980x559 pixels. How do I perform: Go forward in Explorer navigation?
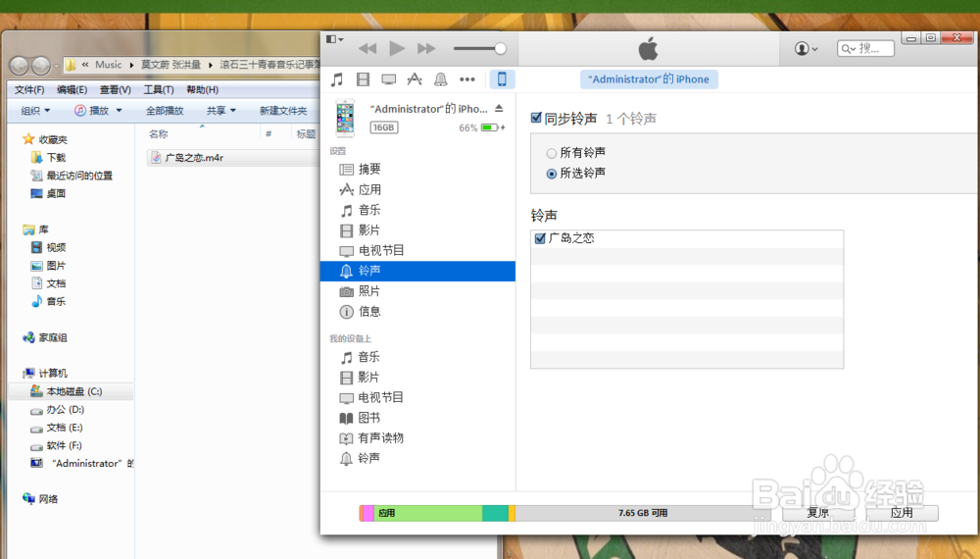tap(40, 65)
